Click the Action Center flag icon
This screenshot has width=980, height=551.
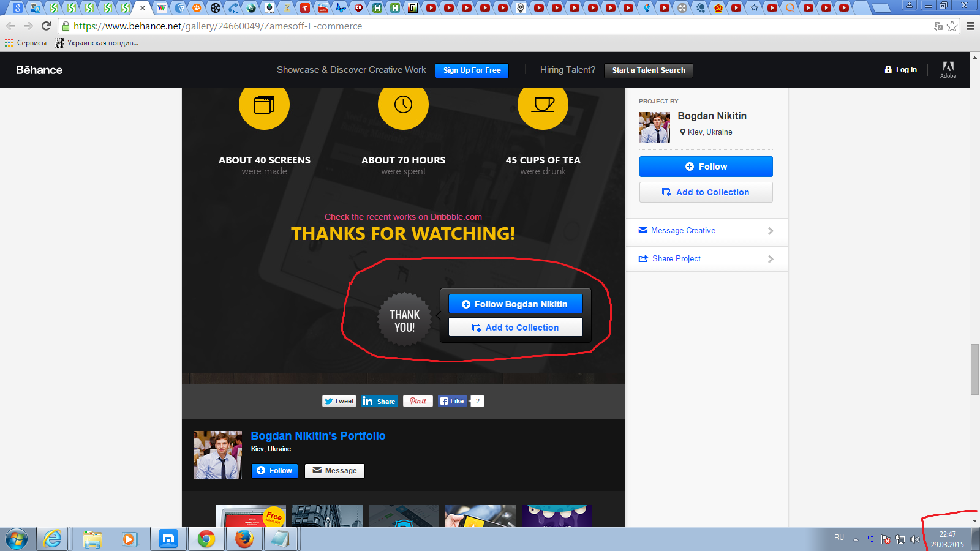coord(886,539)
